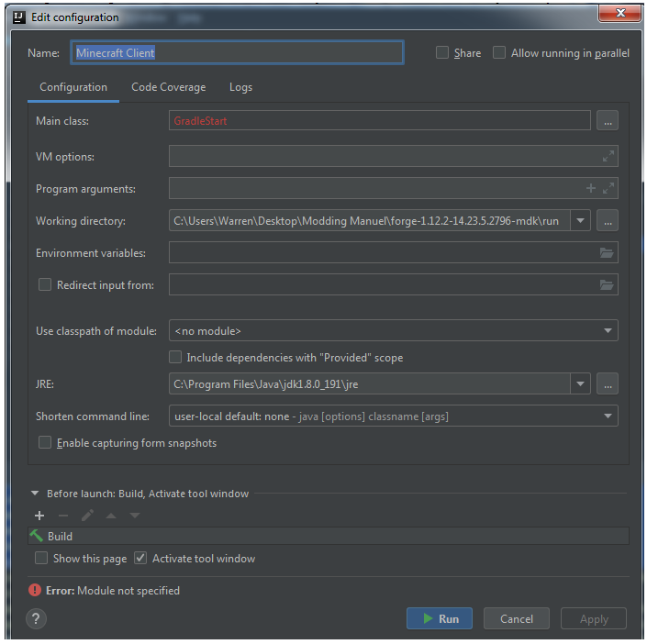Click the browse button for Main class
Image resolution: width=647 pixels, height=644 pixels.
(607, 120)
